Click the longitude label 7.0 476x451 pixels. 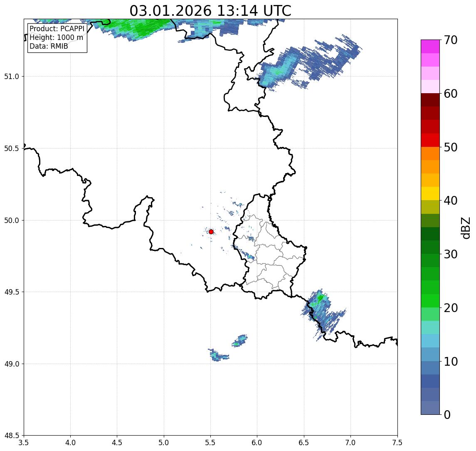pos(351,442)
